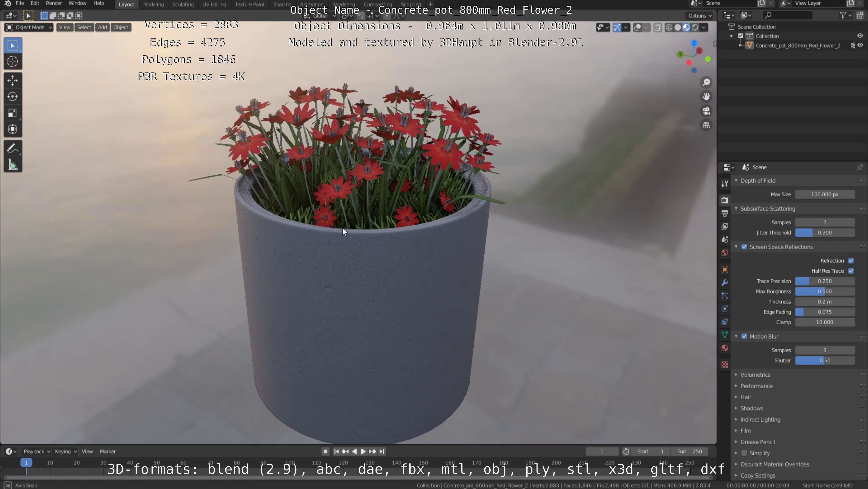Toggle Simplify checkbox
The width and height of the screenshot is (868, 489).
tap(744, 453)
